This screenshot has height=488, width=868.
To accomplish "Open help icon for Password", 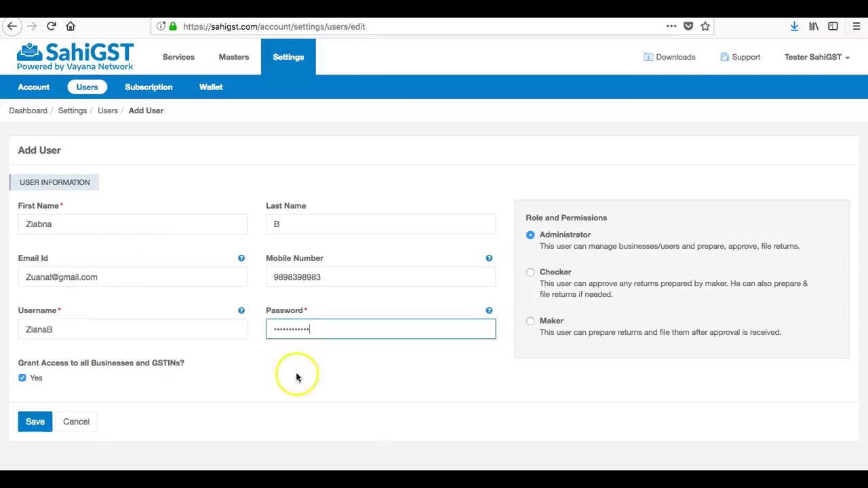I will coord(489,310).
